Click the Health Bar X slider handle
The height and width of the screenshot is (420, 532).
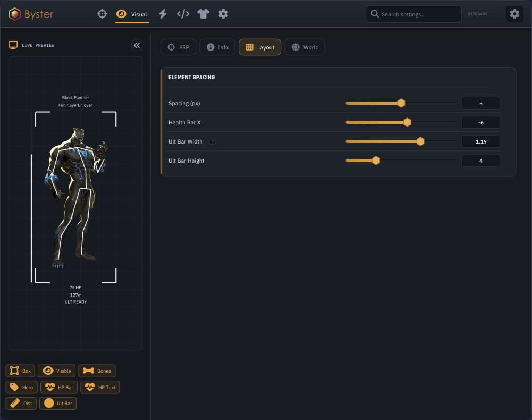pyautogui.click(x=407, y=122)
